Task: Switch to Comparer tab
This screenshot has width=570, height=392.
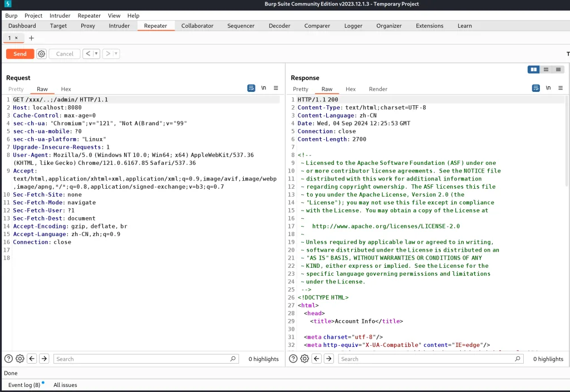Action: tap(317, 26)
